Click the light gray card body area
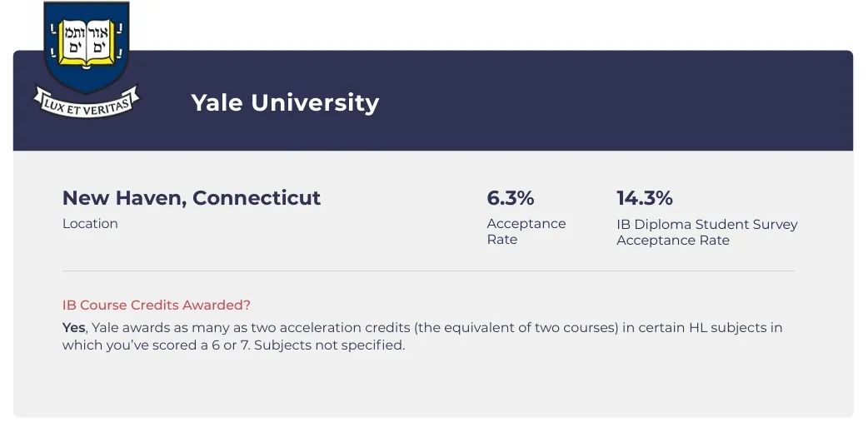Screen dimensions: 868x427 click(433, 284)
